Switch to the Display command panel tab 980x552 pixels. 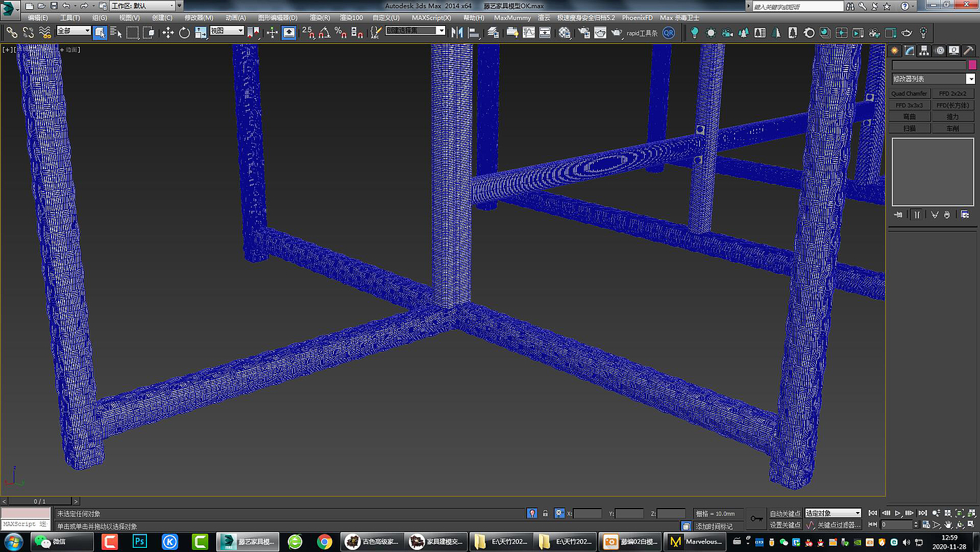coord(954,50)
